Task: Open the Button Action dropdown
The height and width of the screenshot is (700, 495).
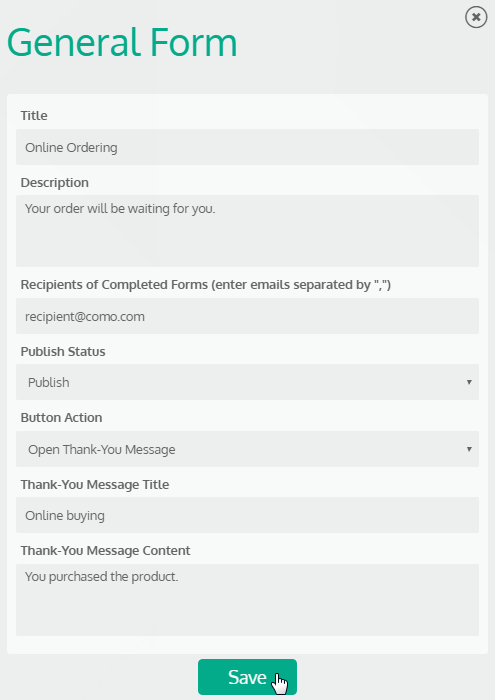Action: [x=247, y=449]
